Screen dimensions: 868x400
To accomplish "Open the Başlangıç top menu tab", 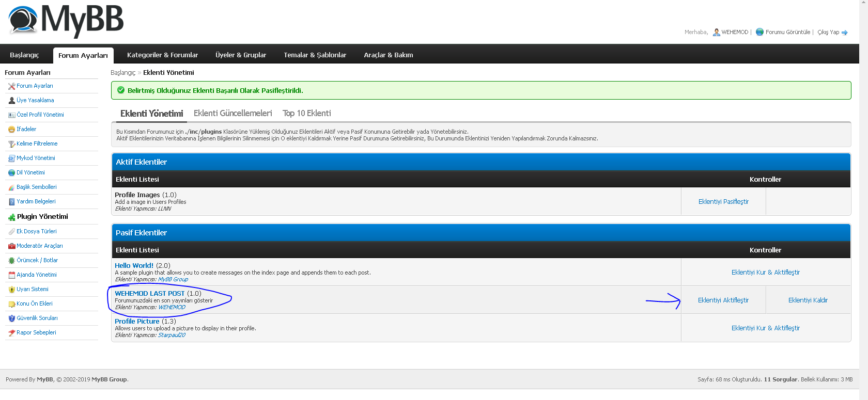I will tap(24, 55).
